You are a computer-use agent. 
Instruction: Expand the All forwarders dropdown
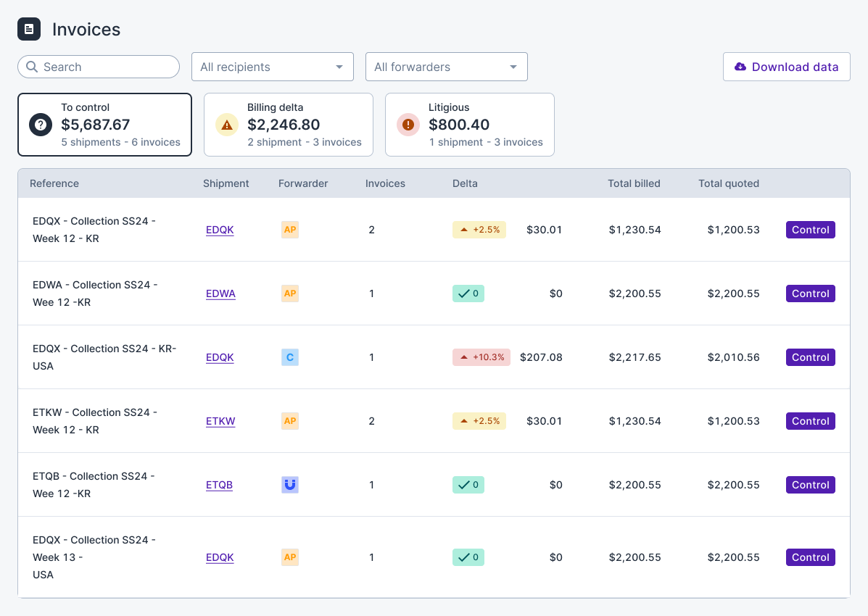click(446, 67)
